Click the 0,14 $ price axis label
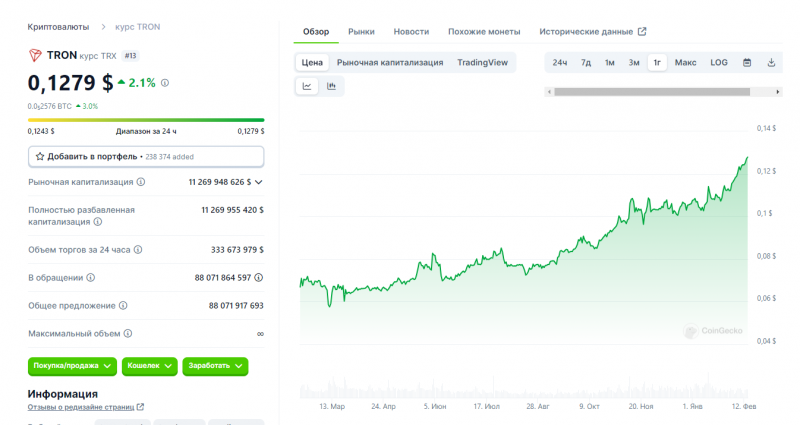 [766, 129]
